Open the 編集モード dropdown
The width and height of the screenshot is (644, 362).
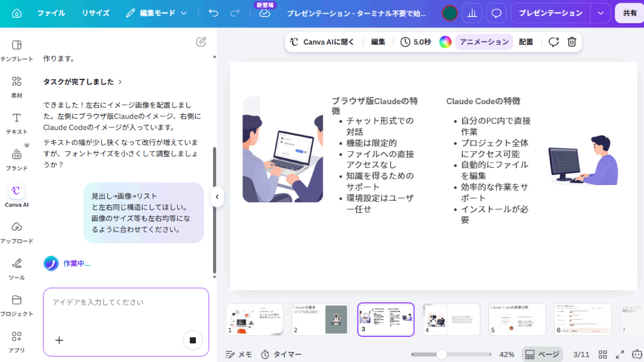157,13
